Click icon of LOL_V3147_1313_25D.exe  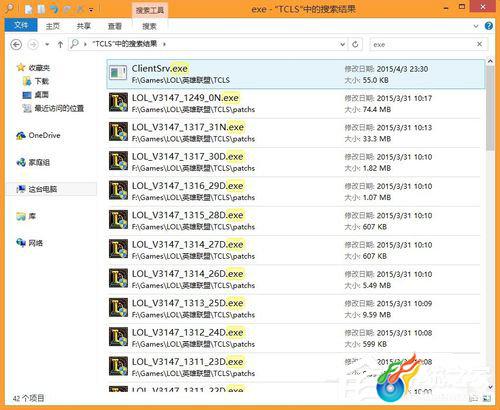pyautogui.click(x=118, y=307)
